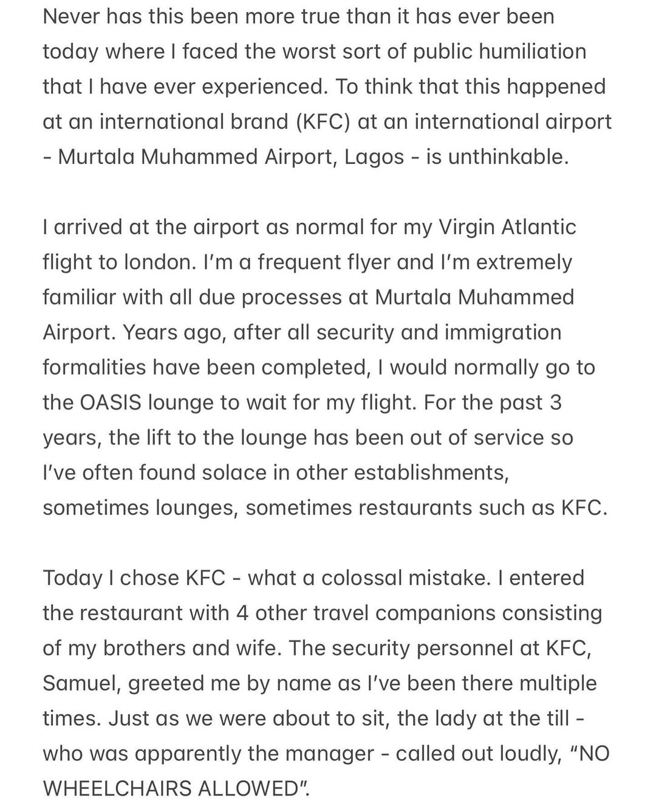Click the words "Never has this"
Image resolution: width=656 pixels, height=812 pixels.
[x=104, y=16]
